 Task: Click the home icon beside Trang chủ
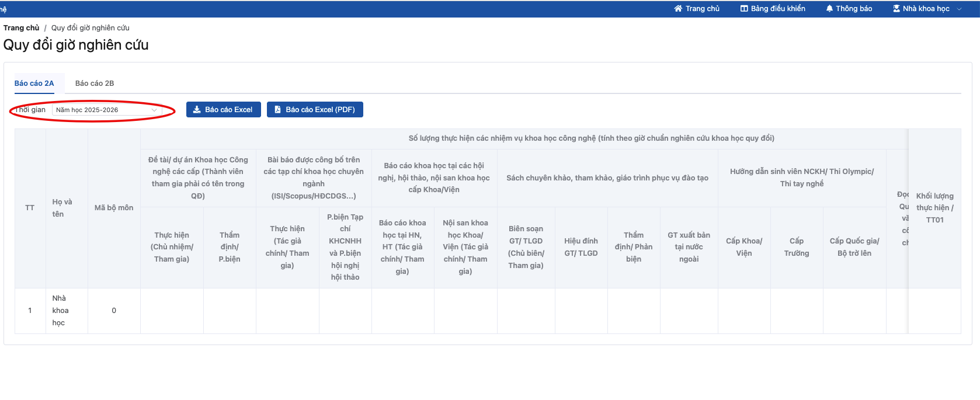pos(678,9)
